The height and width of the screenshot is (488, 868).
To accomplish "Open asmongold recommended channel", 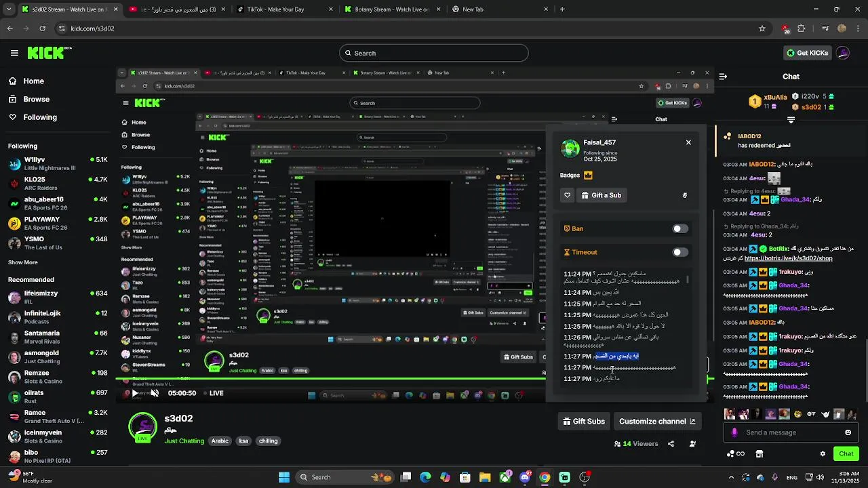I will 58,357.
